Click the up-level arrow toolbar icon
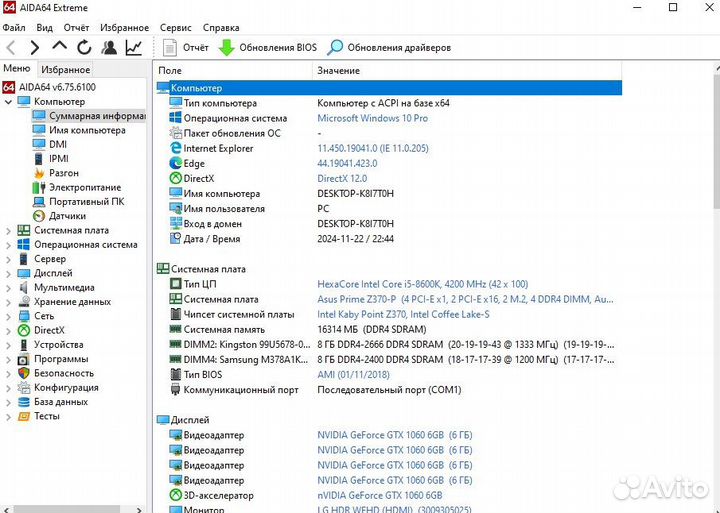Viewport: 720px width, 513px height. [59, 46]
